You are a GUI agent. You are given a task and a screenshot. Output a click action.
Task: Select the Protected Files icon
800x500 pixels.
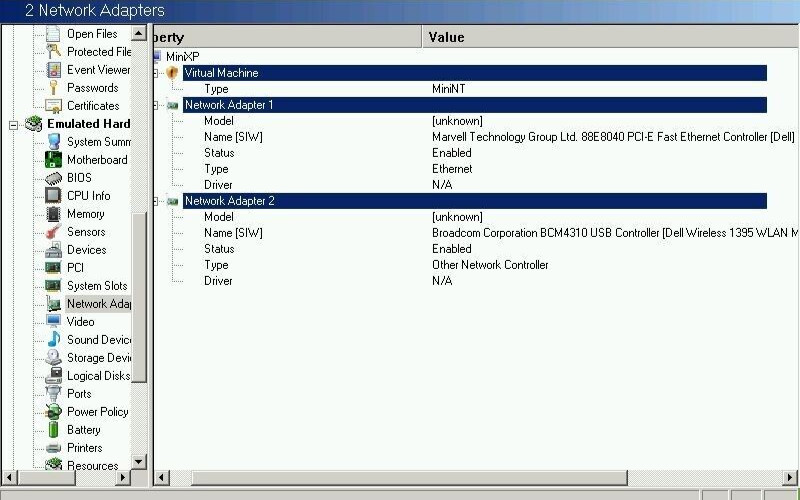click(53, 52)
